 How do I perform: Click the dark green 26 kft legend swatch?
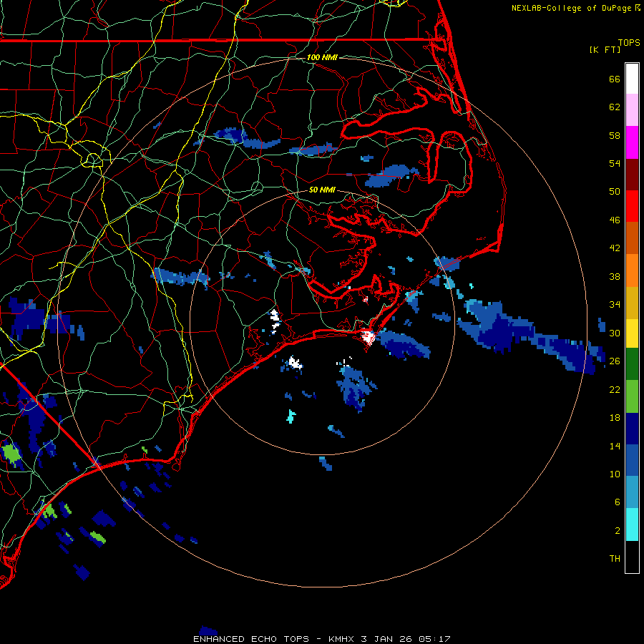pos(632,364)
